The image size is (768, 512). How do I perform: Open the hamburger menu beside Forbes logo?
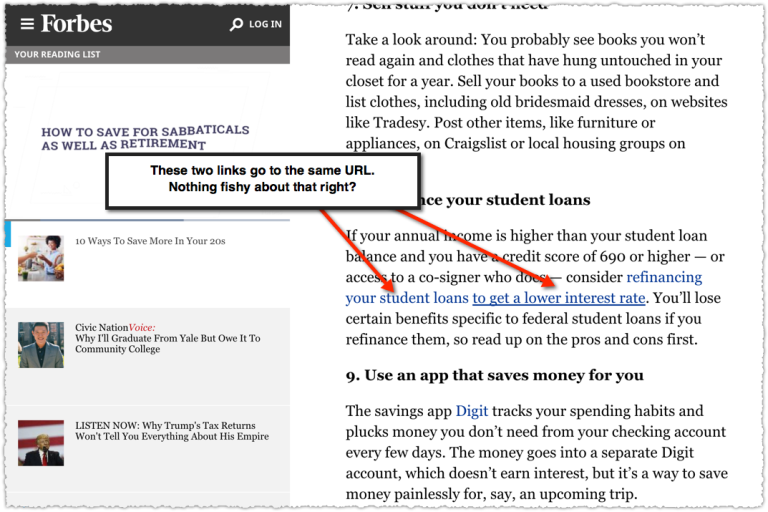[x=27, y=24]
